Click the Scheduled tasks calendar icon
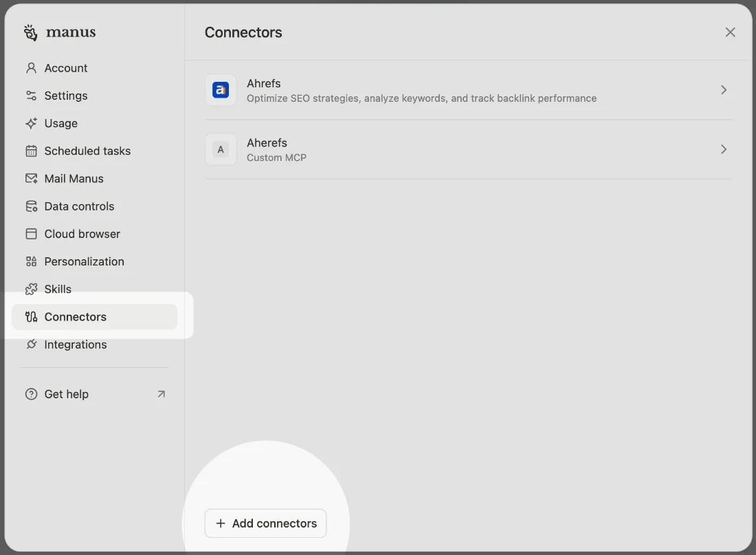 click(32, 151)
